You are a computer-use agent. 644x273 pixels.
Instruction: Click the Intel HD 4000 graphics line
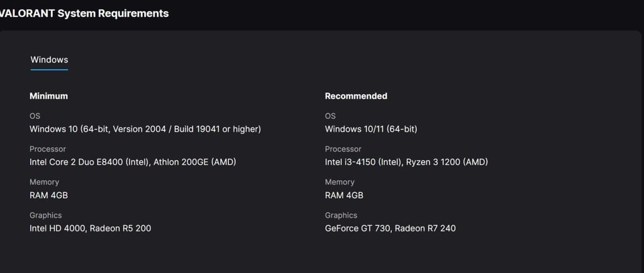91,228
